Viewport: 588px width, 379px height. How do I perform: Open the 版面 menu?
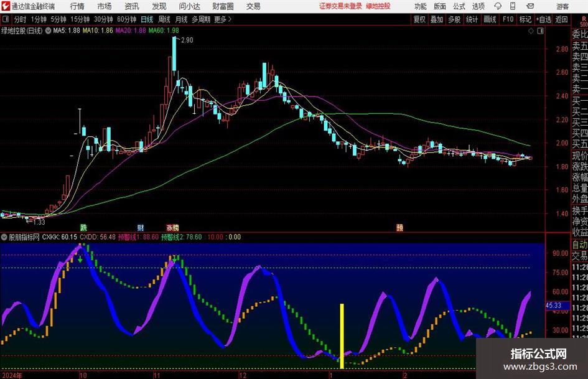point(439,6)
